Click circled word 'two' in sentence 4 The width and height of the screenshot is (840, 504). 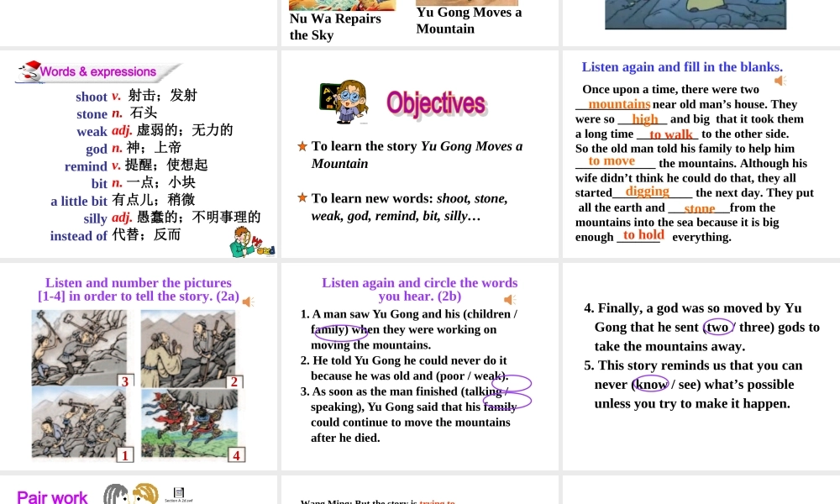[x=718, y=327]
